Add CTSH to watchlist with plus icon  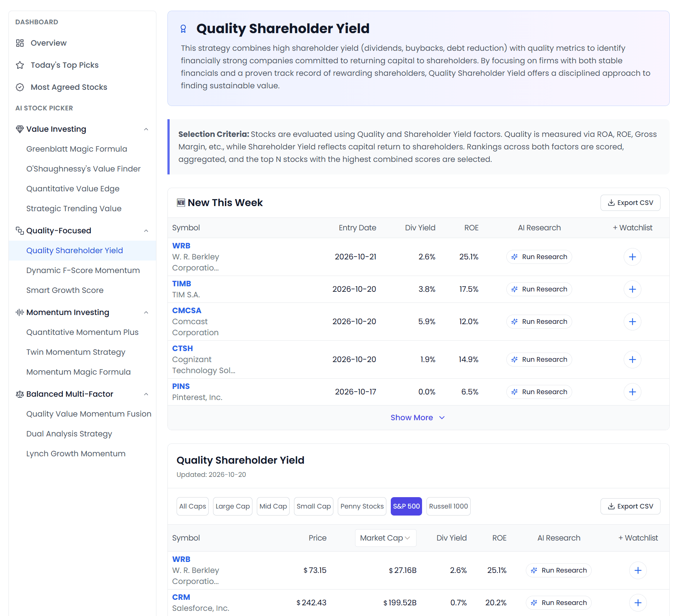(x=633, y=360)
